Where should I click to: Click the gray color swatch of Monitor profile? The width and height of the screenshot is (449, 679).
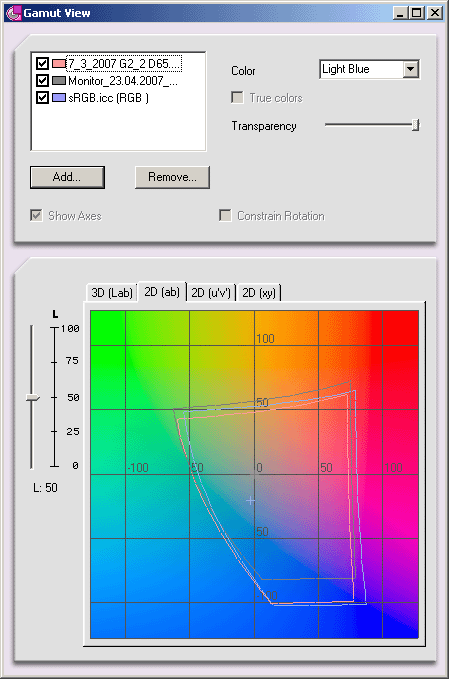click(58, 81)
